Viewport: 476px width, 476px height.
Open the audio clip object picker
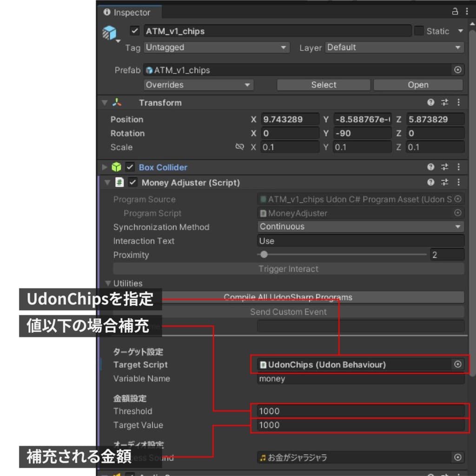[458, 457]
